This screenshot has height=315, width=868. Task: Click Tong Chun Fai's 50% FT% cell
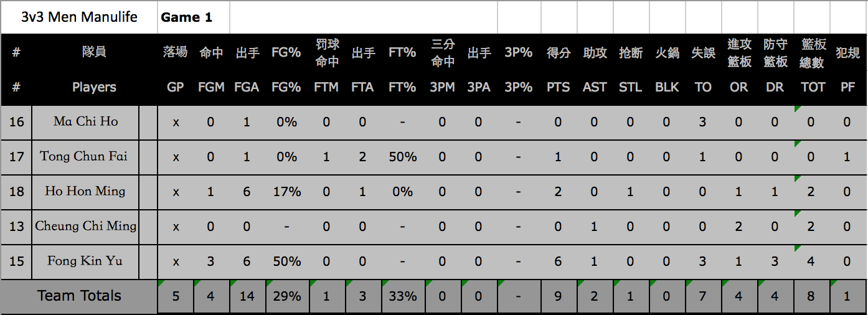tap(403, 157)
